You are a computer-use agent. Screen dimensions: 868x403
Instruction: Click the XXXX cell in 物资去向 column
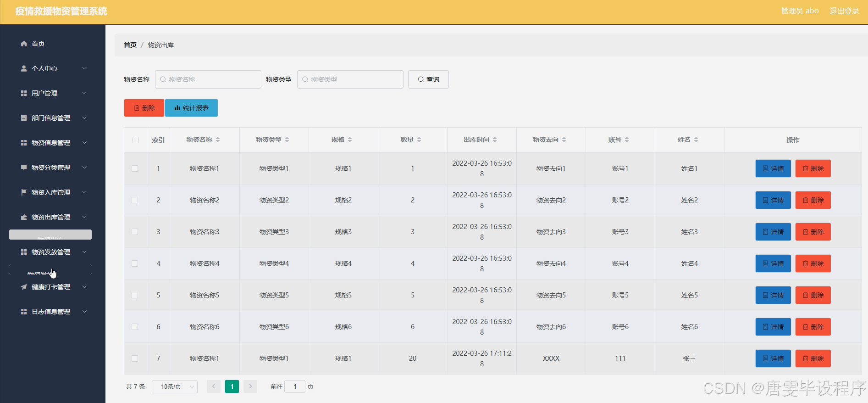551,358
